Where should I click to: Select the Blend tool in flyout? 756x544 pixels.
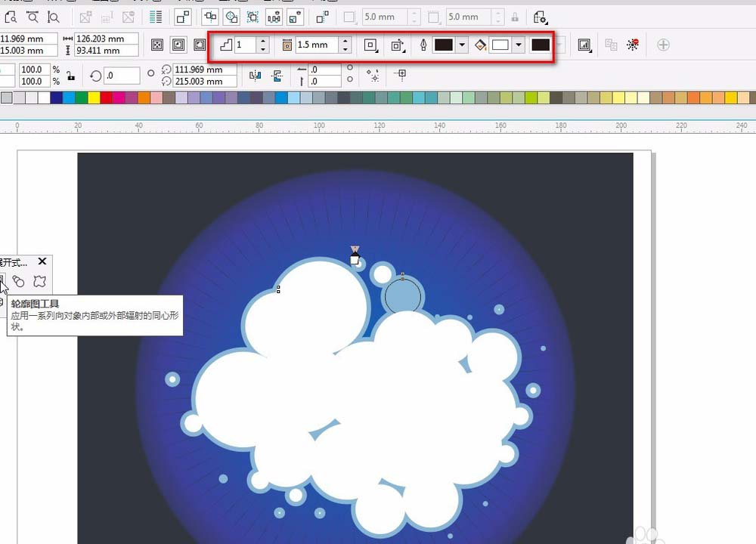[x=18, y=281]
